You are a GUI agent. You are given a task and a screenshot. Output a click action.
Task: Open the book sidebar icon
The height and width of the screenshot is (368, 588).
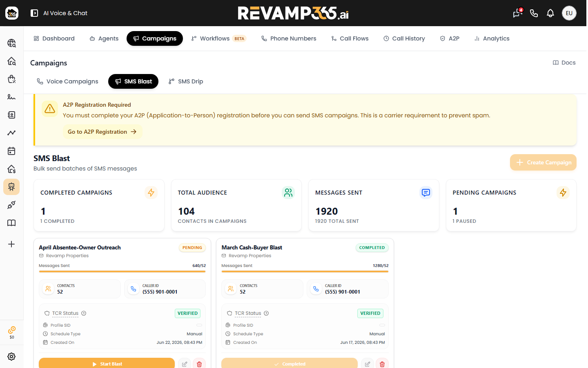point(11,223)
